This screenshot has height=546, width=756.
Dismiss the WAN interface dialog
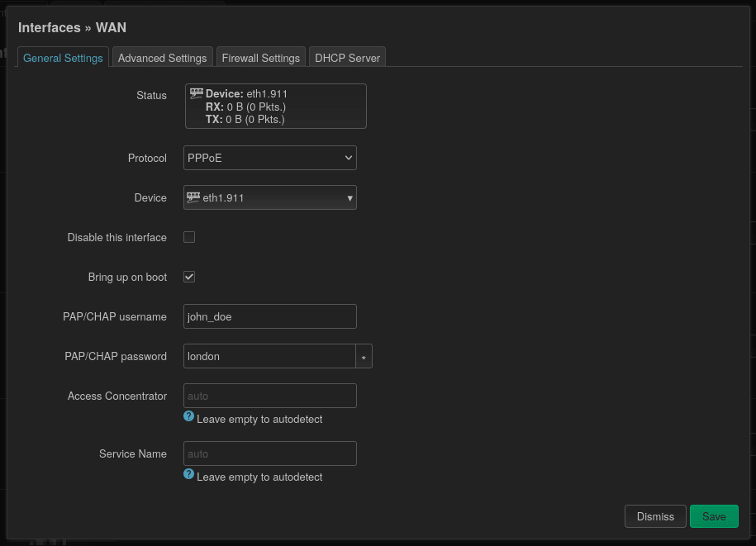[655, 516]
